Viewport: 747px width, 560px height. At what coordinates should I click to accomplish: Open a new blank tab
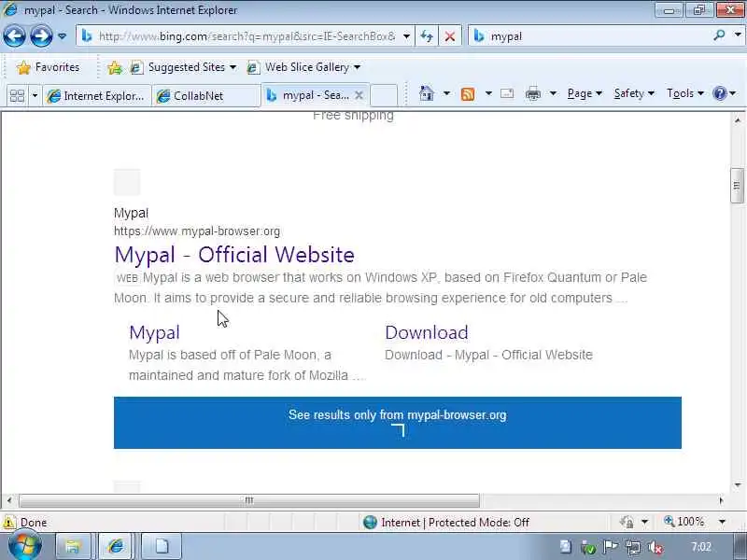click(384, 95)
